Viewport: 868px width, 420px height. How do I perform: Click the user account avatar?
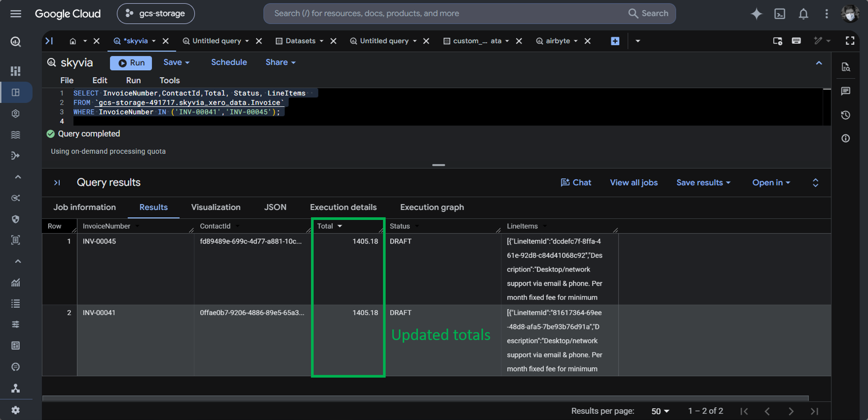[850, 14]
